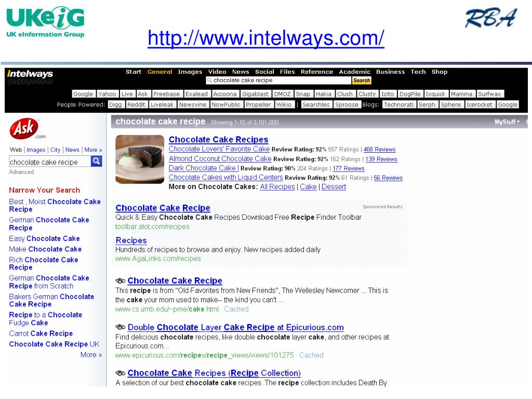Select the Icerocket blogs button

coord(480,104)
